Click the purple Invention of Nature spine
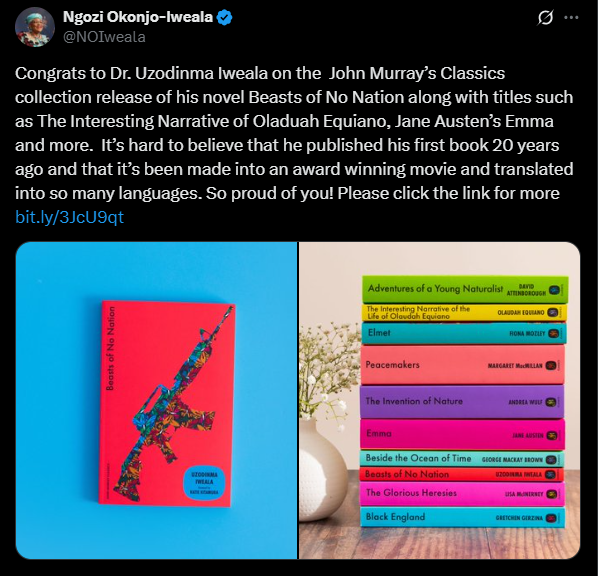 pos(462,401)
